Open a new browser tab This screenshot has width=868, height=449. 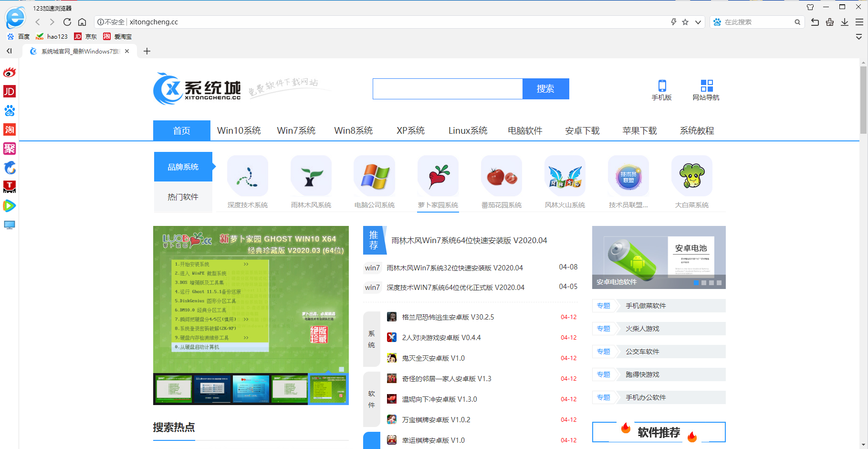coord(147,51)
